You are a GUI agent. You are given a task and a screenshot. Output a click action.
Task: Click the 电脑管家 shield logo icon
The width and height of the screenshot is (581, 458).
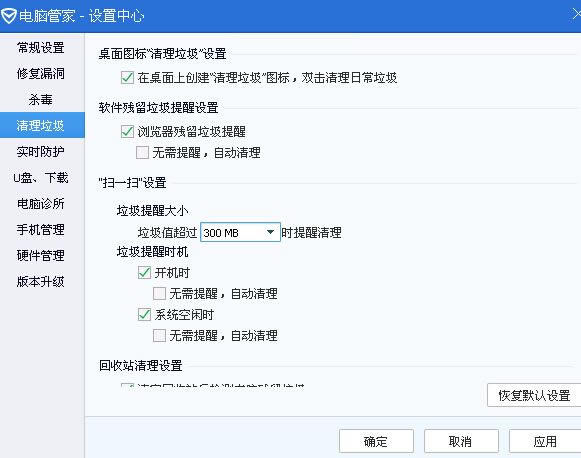tap(8, 16)
